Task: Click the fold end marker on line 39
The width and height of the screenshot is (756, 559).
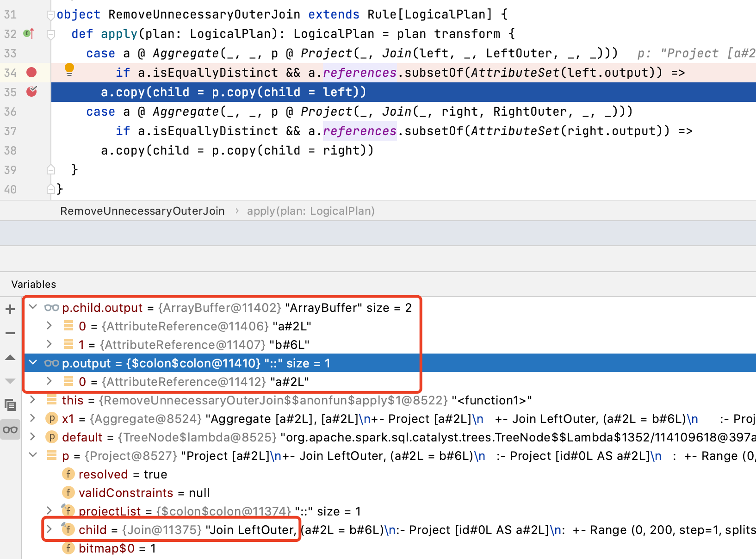Action: pyautogui.click(x=51, y=170)
